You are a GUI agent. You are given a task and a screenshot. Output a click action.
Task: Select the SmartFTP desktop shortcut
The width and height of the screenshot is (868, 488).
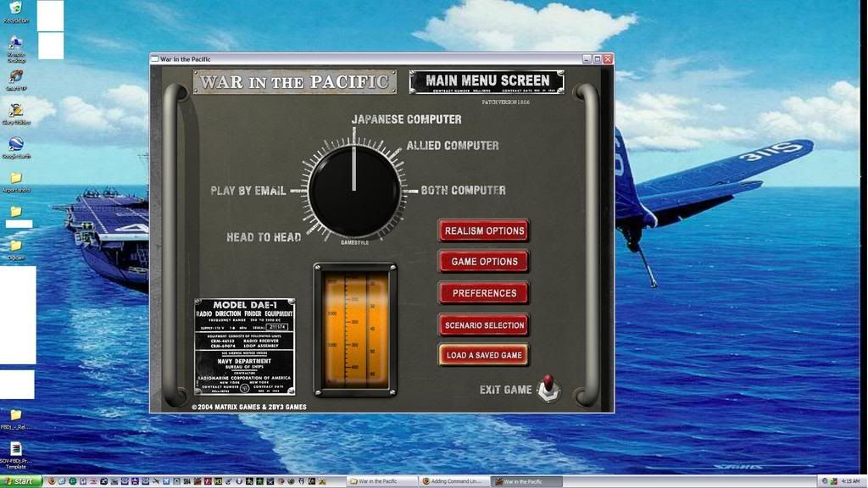coord(16,80)
